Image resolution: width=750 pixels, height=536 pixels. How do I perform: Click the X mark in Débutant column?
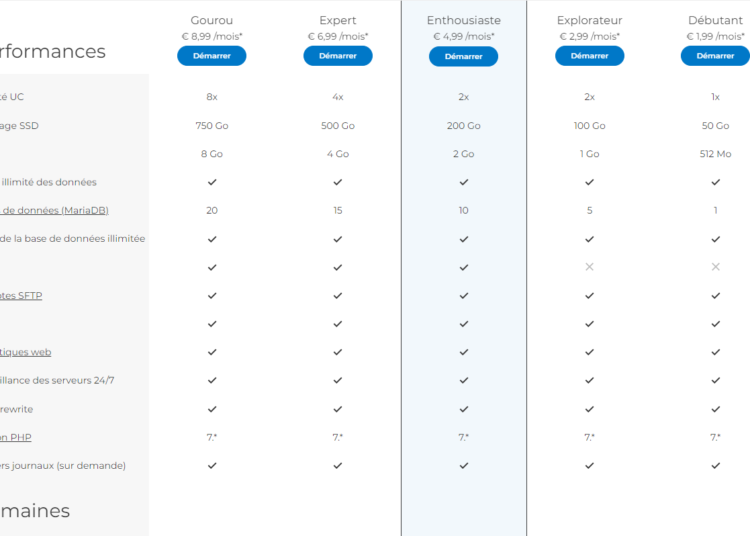tap(715, 267)
